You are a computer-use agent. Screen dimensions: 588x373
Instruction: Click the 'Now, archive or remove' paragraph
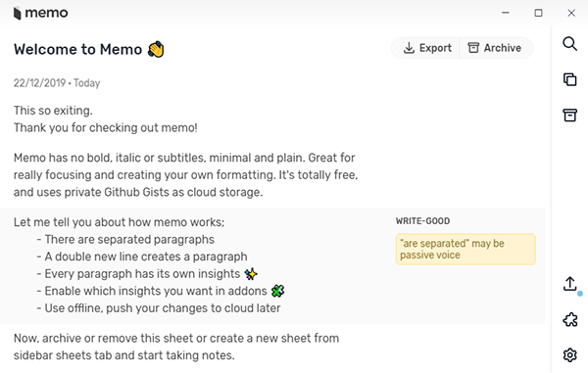point(176,347)
